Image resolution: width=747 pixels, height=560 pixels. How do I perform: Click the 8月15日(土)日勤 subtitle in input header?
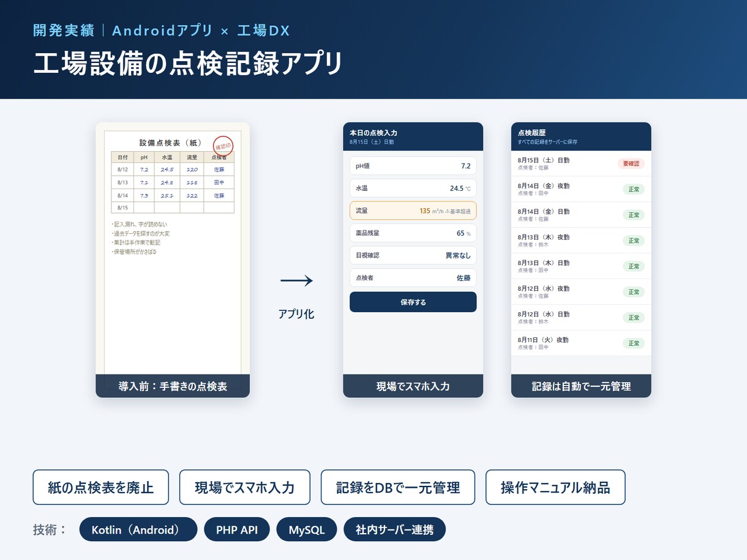(372, 142)
